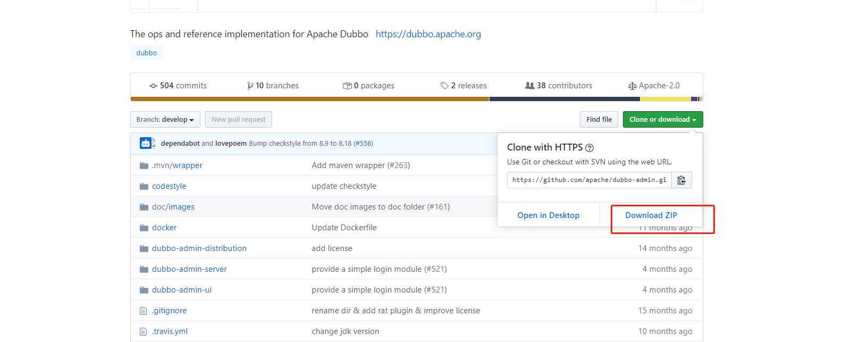The image size is (868, 342).
Task: Click the contributors people icon
Action: pos(530,86)
